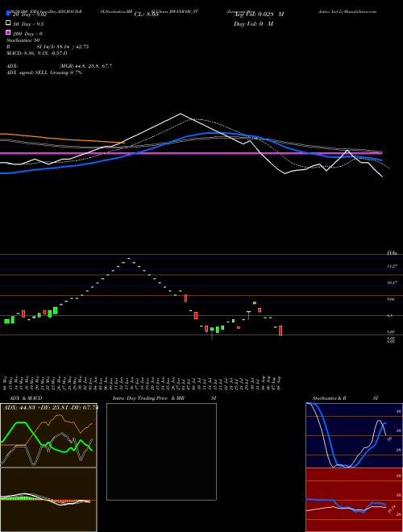Screen dimensions: 403x532
Task: Click the MACD: 8.56, 9.13 values line
Action: click(x=36, y=53)
